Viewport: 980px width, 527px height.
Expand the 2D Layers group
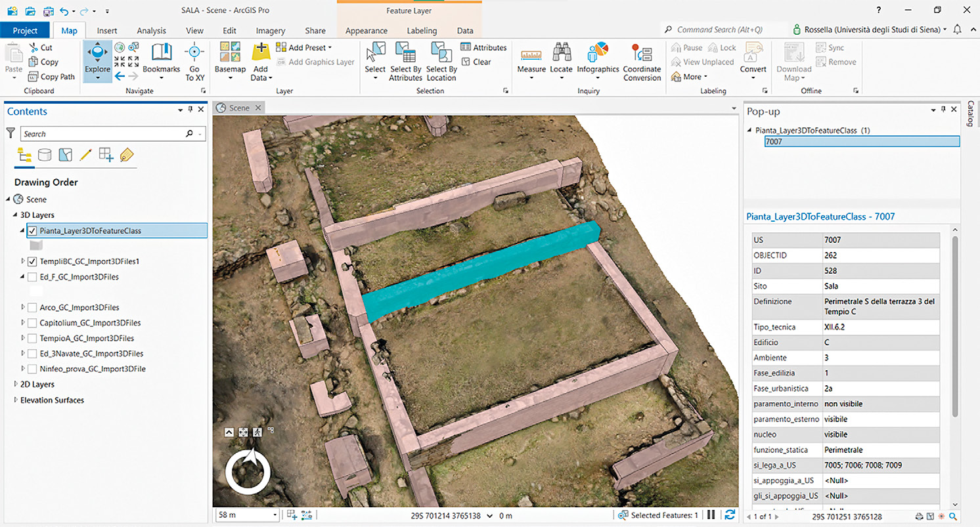coord(16,385)
